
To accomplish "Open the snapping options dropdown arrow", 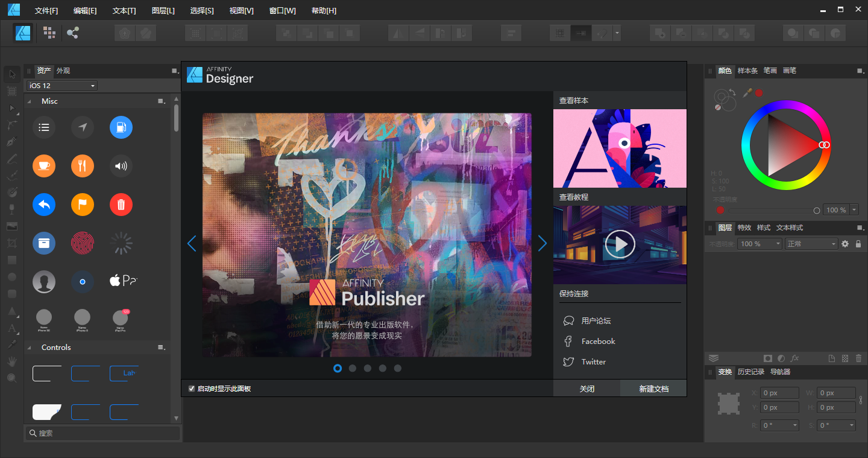I will click(x=617, y=33).
